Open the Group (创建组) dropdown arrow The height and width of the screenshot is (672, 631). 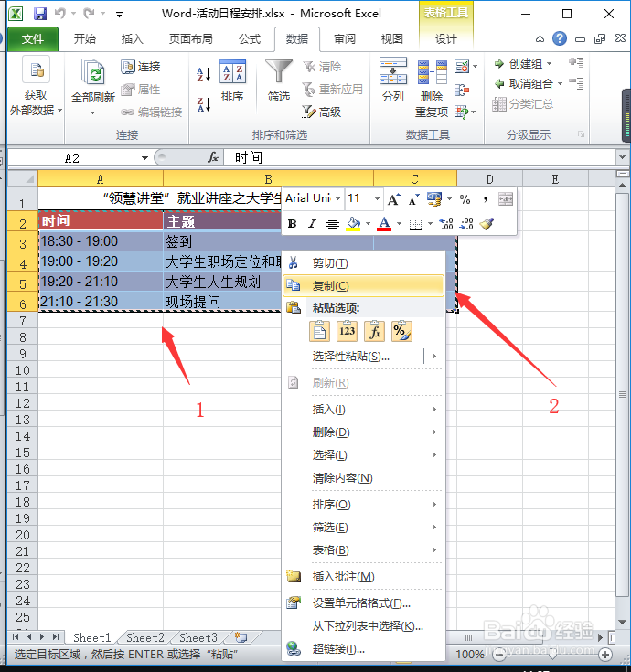tap(549, 64)
